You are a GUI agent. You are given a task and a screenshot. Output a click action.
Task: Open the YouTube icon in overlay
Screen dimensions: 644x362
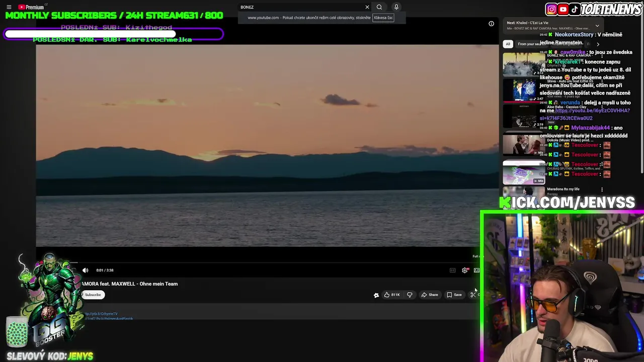pyautogui.click(x=563, y=9)
